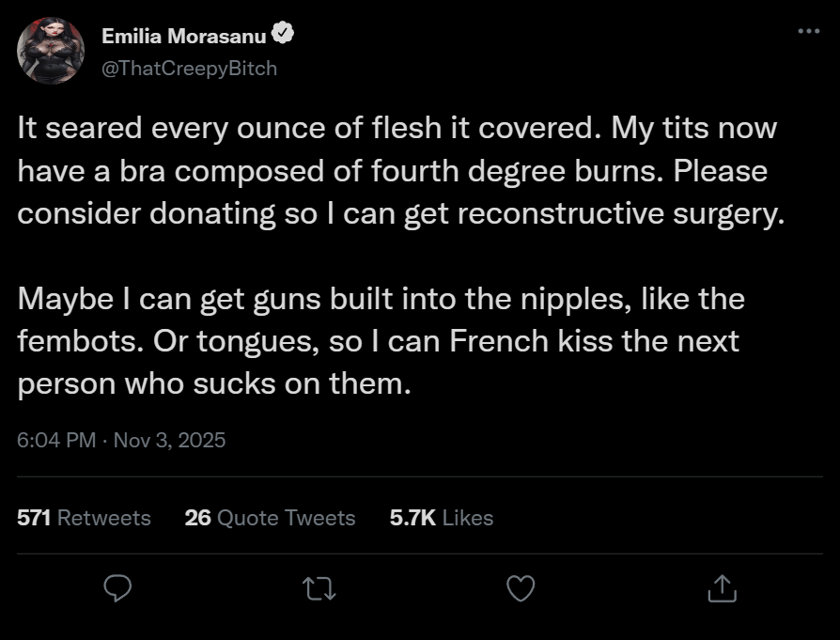Click the 6:04 PM timestamp
840x640 pixels.
pos(56,440)
